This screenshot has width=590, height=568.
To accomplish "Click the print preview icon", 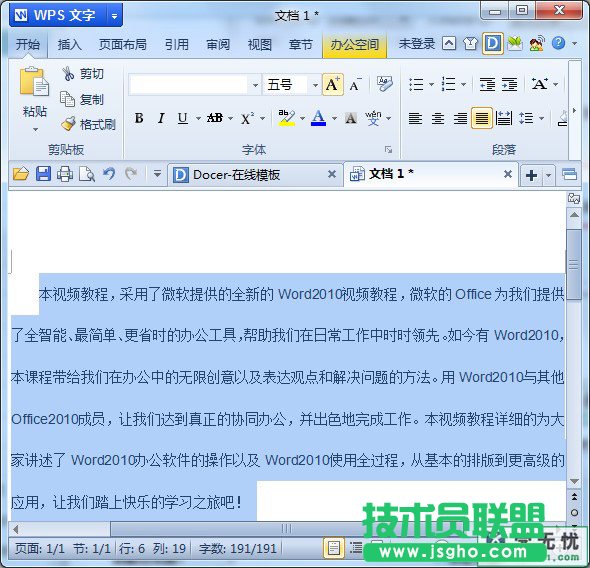I will (87, 174).
